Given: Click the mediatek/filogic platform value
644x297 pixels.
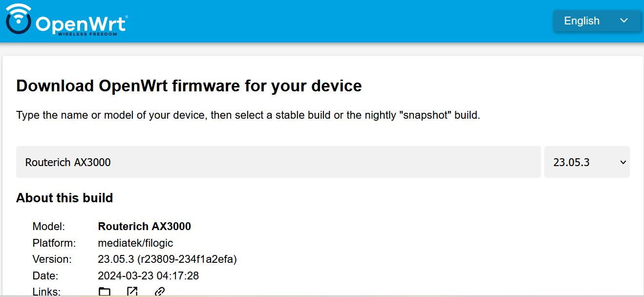Looking at the screenshot, I should pos(136,243).
